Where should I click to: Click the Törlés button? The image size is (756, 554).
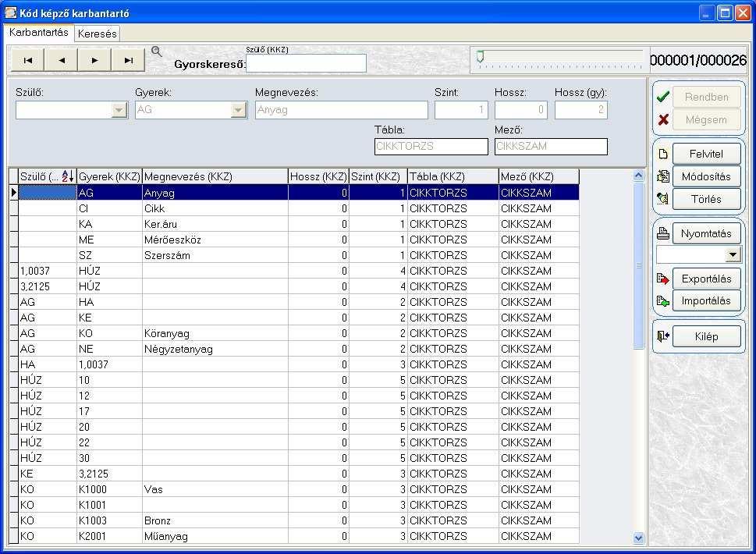[706, 199]
